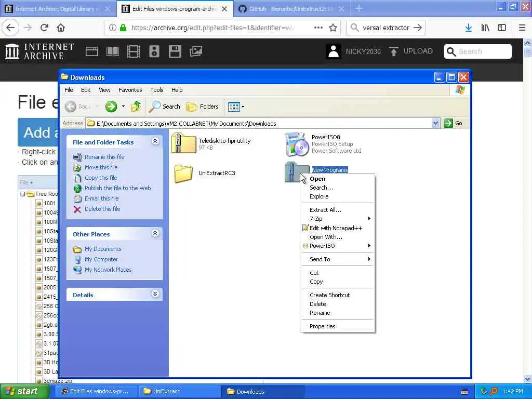Open the Internet Archive video film icon
Viewport: 532px width, 399px height.
(134, 51)
